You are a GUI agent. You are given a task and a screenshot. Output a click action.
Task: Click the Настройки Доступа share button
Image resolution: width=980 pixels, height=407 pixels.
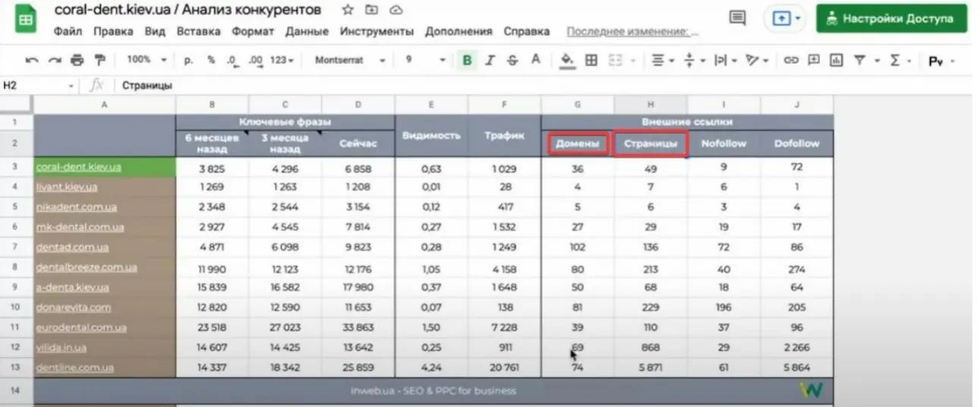pyautogui.click(x=891, y=18)
